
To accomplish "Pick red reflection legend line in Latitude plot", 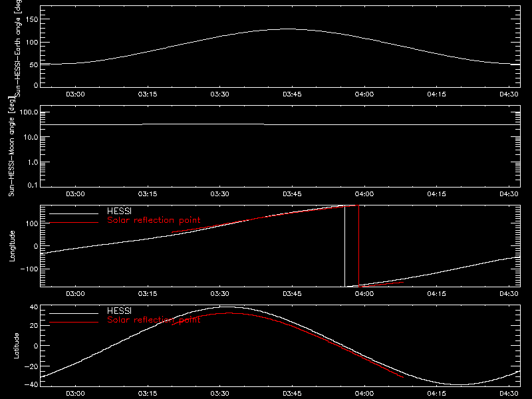I will pos(74,323).
